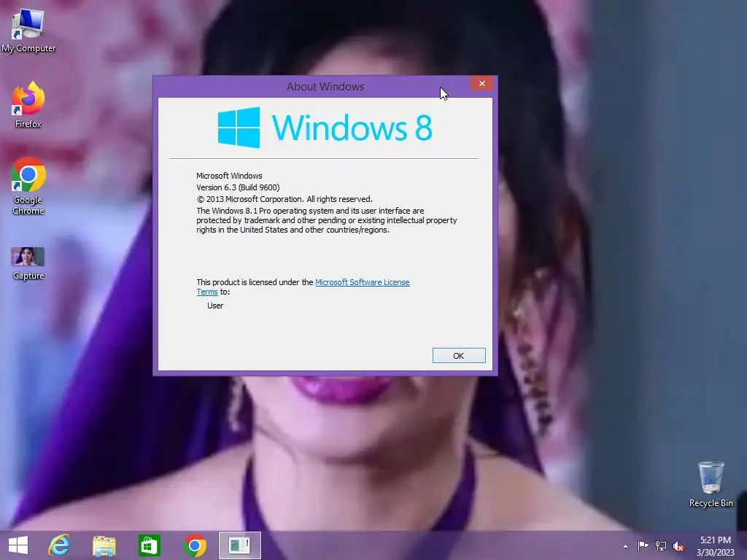This screenshot has height=560, width=747.
Task: Open the Start menu button
Action: coord(18,545)
